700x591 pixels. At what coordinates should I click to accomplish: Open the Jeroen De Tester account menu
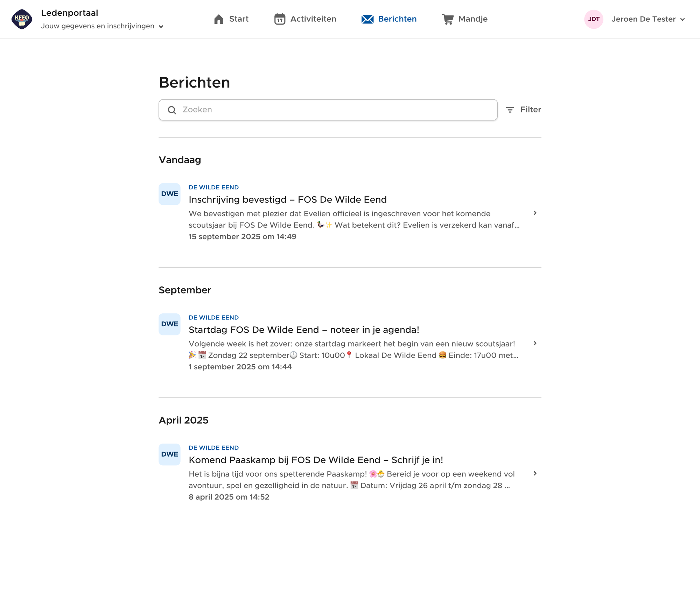(648, 19)
